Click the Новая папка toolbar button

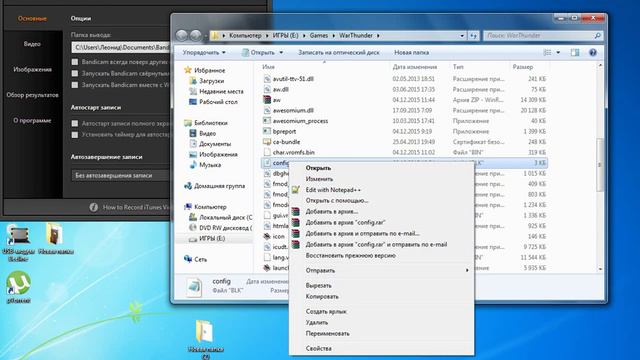tap(411, 52)
